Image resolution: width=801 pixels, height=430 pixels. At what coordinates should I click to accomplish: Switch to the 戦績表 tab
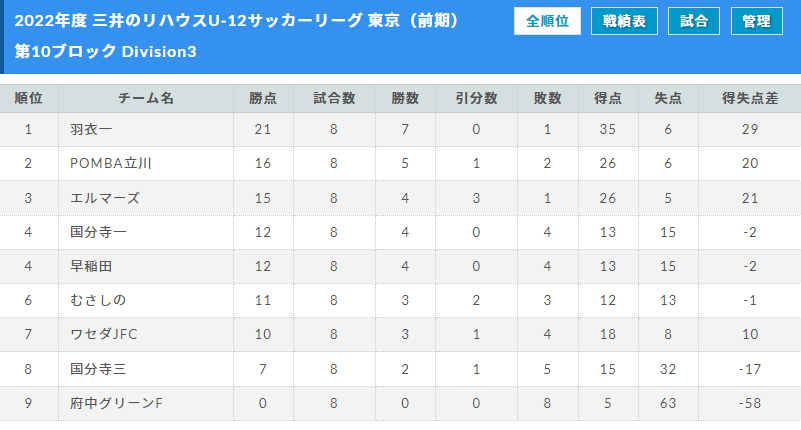(x=624, y=21)
